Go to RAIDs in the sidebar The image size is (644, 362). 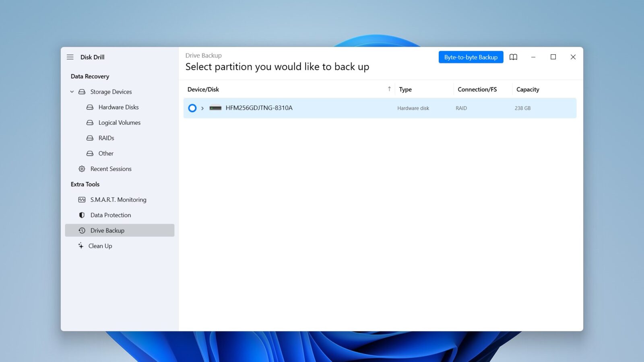[106, 138]
